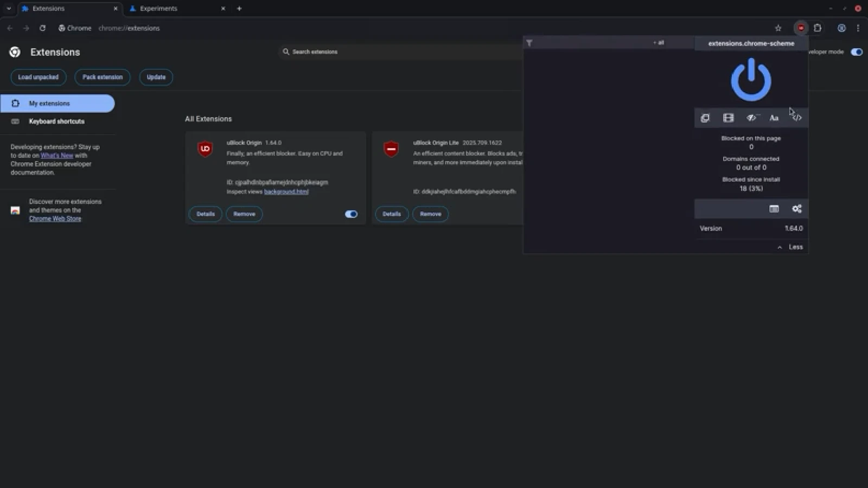Click the All Extensions heading
This screenshot has width=868, height=488.
pos(208,119)
